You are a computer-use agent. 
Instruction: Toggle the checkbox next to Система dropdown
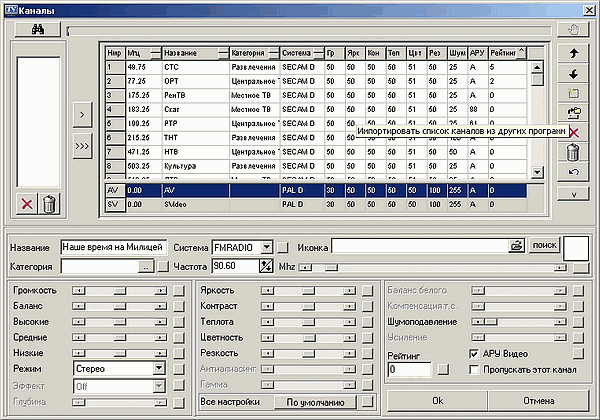pyautogui.click(x=283, y=246)
